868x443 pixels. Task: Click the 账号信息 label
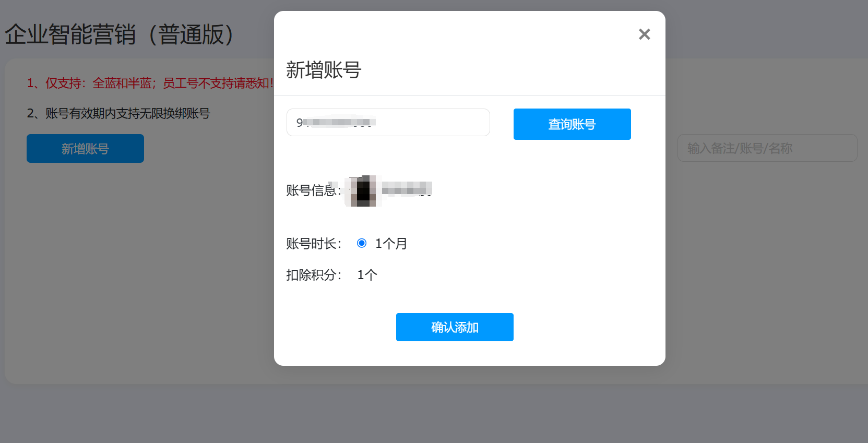pyautogui.click(x=313, y=190)
